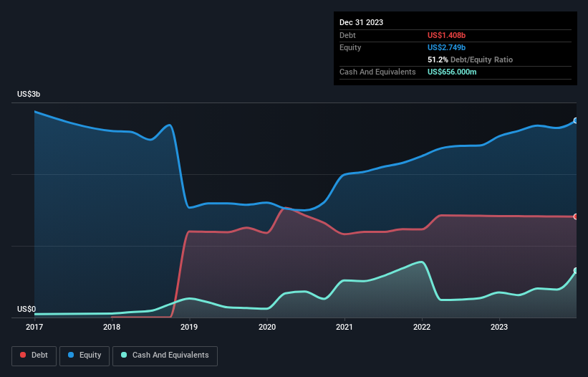This screenshot has width=588, height=377.
Task: Click the Dec 31 2023 tooltip date
Action: point(361,22)
